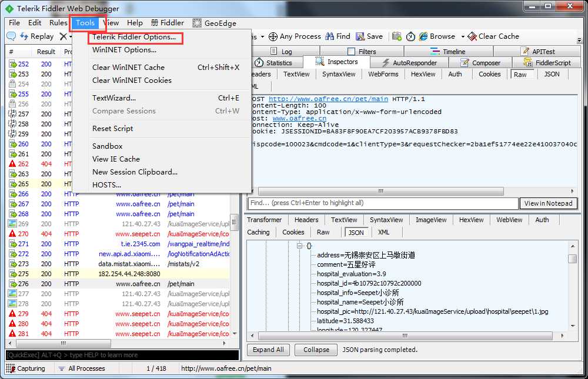Click the Save toolbar icon
588x379 pixels.
(360, 36)
